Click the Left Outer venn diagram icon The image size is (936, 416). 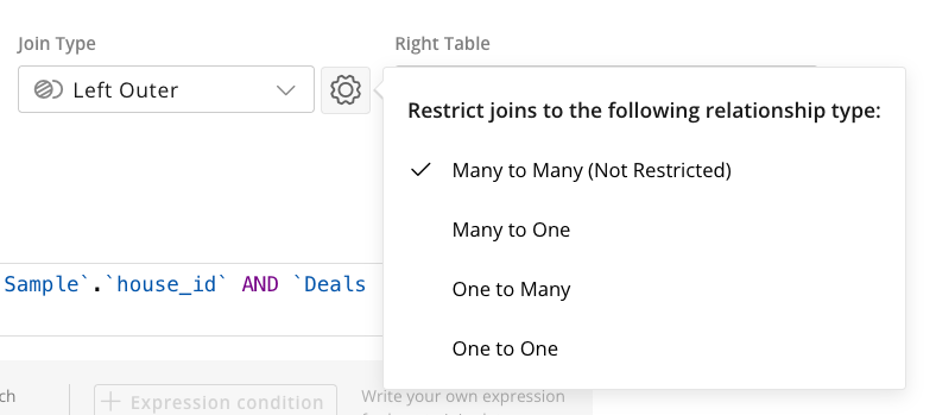[48, 90]
